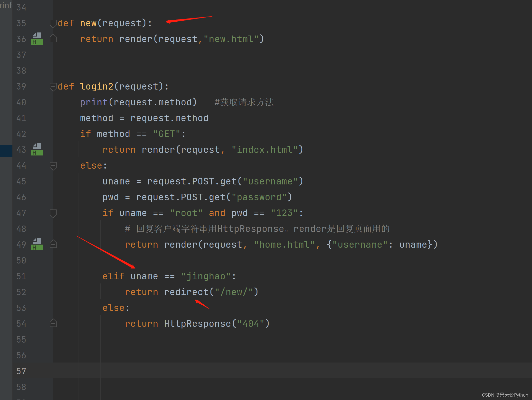Click "password" string on line 46
The width and height of the screenshot is (532, 400).
pos(259,197)
